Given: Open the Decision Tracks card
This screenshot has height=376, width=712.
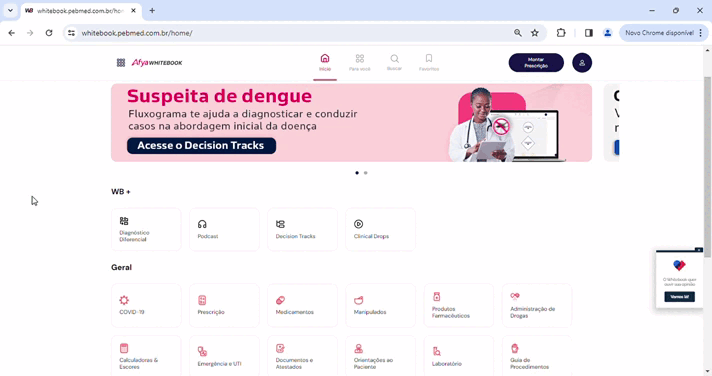Looking at the screenshot, I should [x=302, y=229].
